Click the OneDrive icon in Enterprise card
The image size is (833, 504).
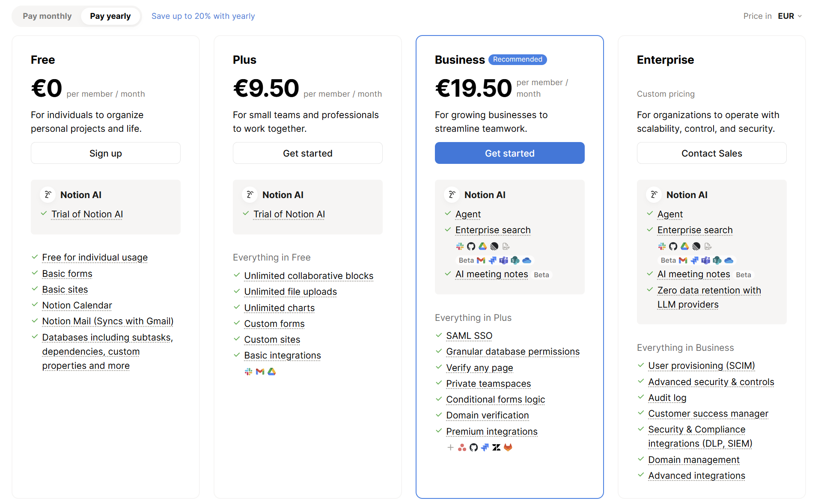click(729, 260)
